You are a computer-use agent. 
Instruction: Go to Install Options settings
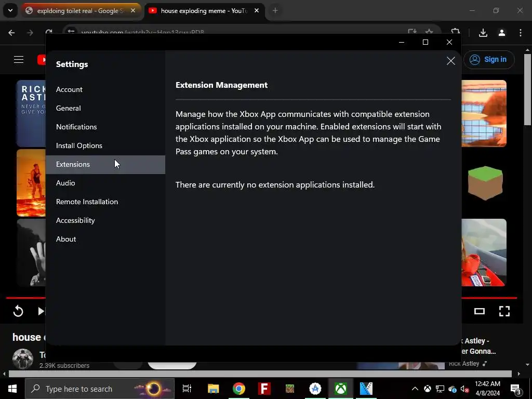pos(105,145)
